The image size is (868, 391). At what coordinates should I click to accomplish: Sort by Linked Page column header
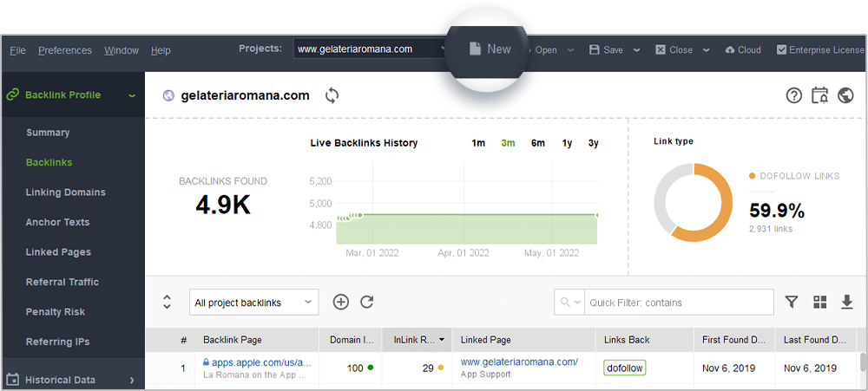tap(523, 340)
